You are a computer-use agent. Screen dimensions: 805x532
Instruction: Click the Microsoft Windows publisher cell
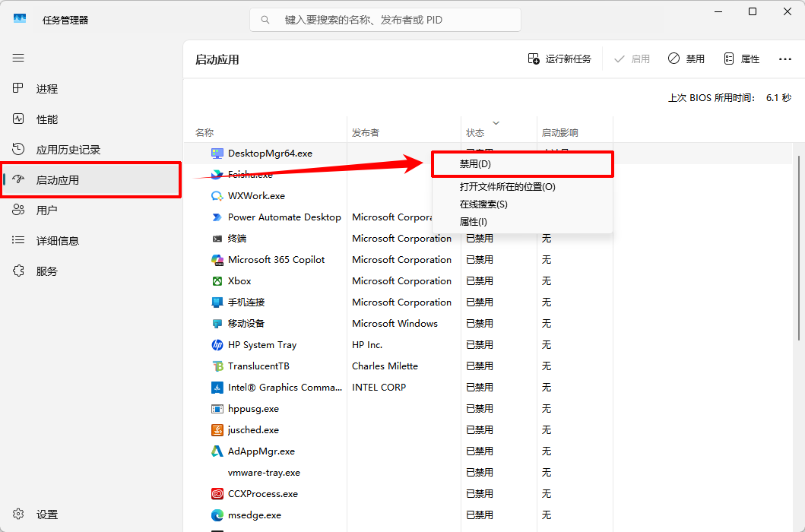(395, 324)
